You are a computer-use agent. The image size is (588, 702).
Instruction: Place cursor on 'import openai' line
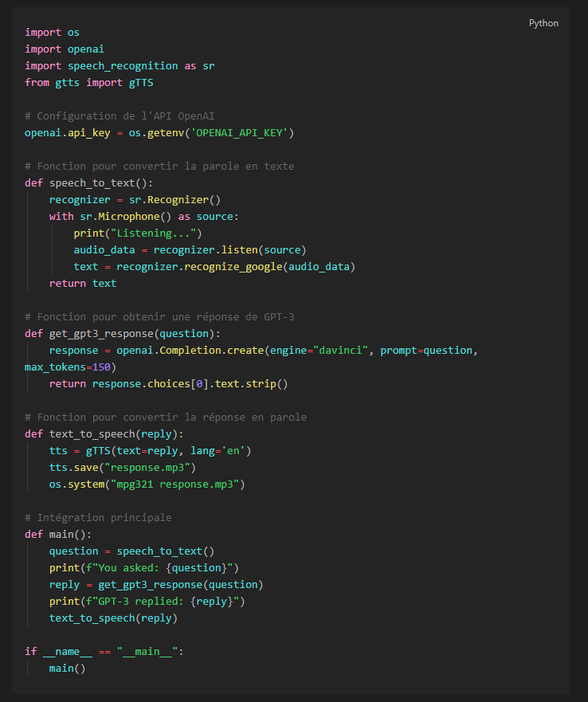[58, 49]
